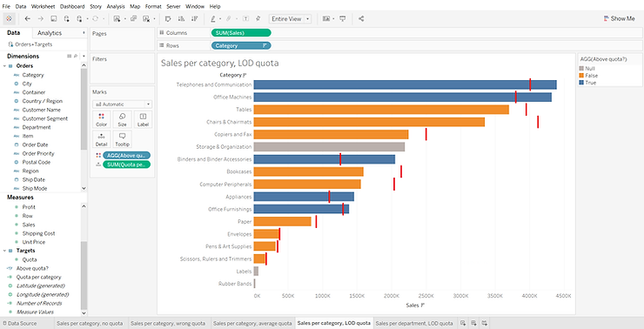Screen dimensions: 644x329
Task: Switch to Sales per department, LOD quota tab
Action: (x=414, y=323)
